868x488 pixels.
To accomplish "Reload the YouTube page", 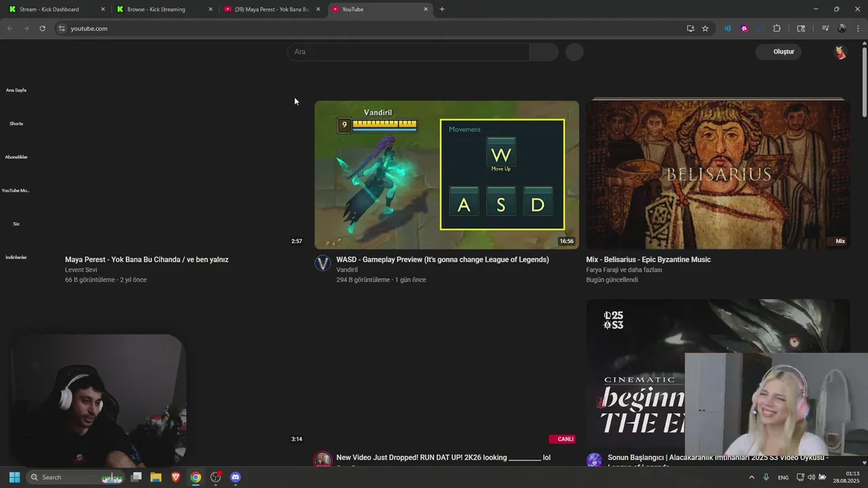I will pos(42,28).
